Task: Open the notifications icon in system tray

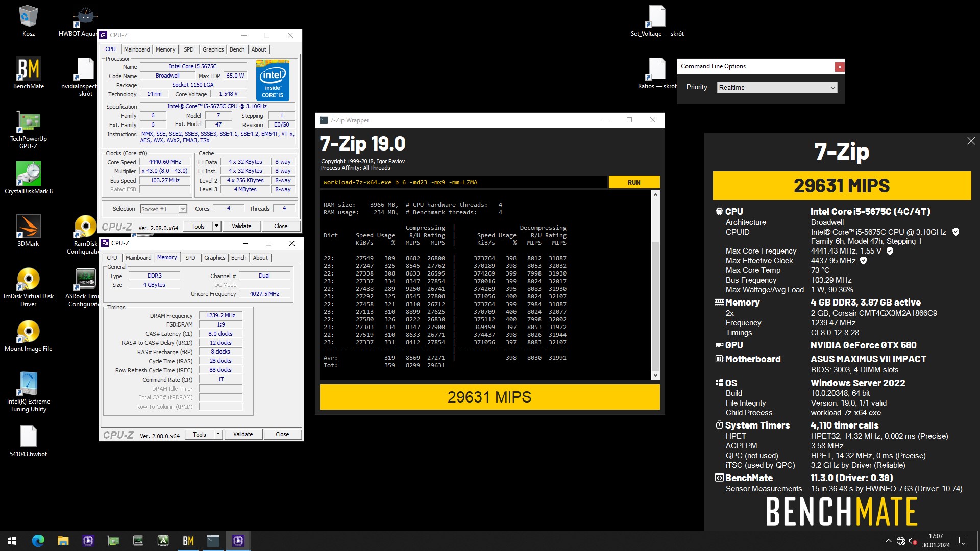Action: click(x=963, y=541)
